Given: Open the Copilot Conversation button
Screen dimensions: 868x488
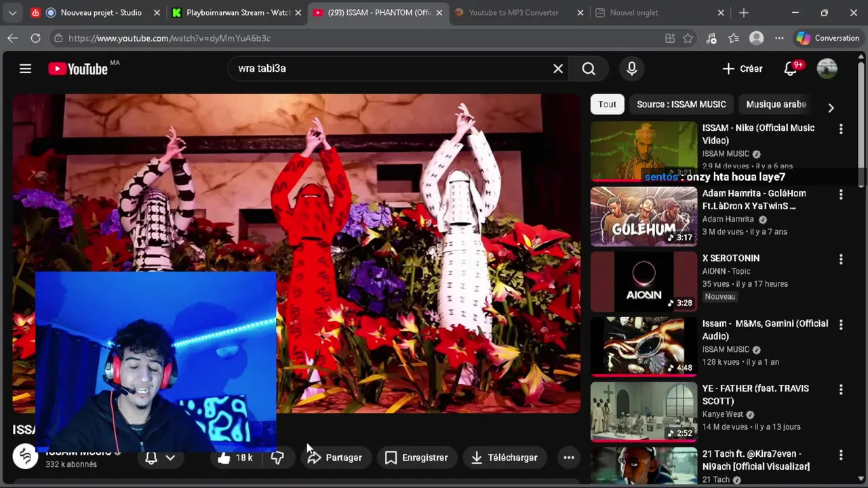Looking at the screenshot, I should point(828,39).
